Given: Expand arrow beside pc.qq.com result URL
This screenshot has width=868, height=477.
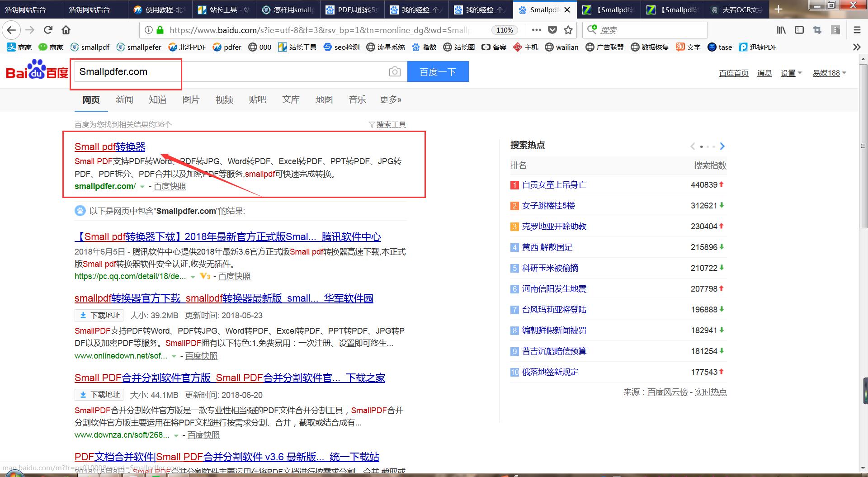Looking at the screenshot, I should (x=193, y=277).
